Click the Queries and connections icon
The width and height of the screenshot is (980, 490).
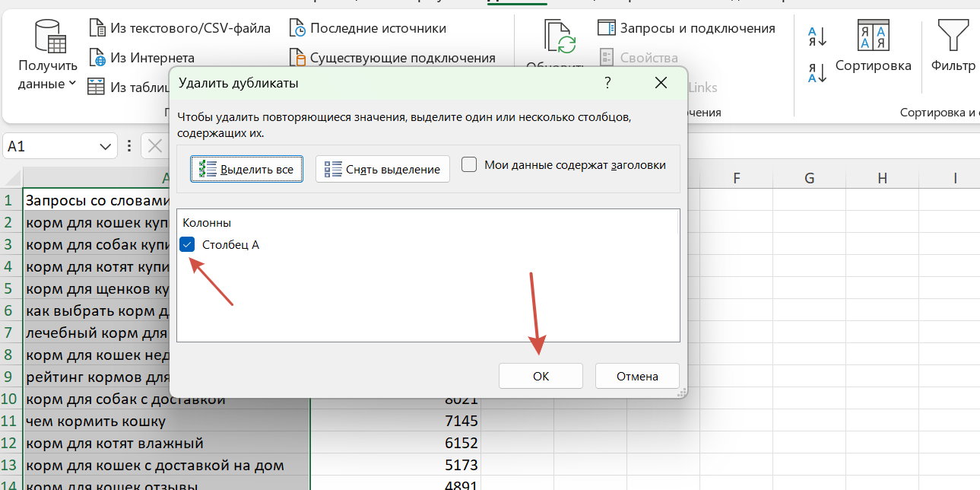click(x=606, y=28)
